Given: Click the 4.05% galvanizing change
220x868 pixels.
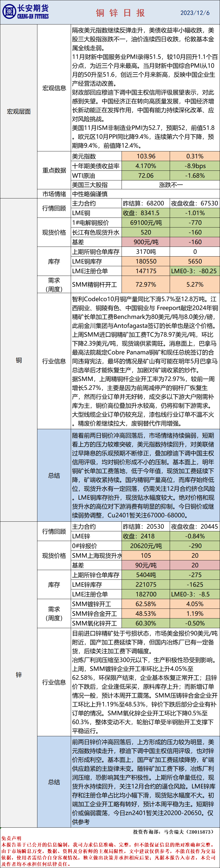Looking at the screenshot, I should [195, 604].
